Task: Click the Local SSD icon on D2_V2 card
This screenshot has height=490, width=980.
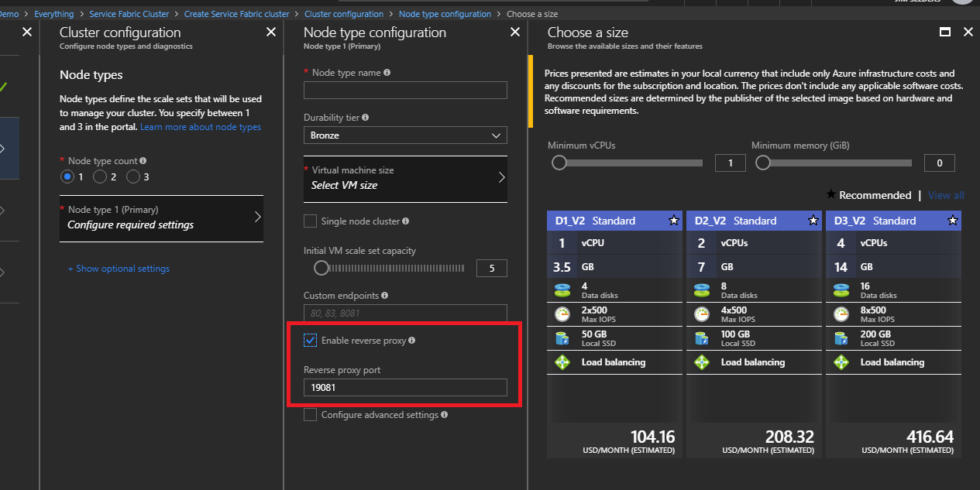Action: click(x=701, y=338)
